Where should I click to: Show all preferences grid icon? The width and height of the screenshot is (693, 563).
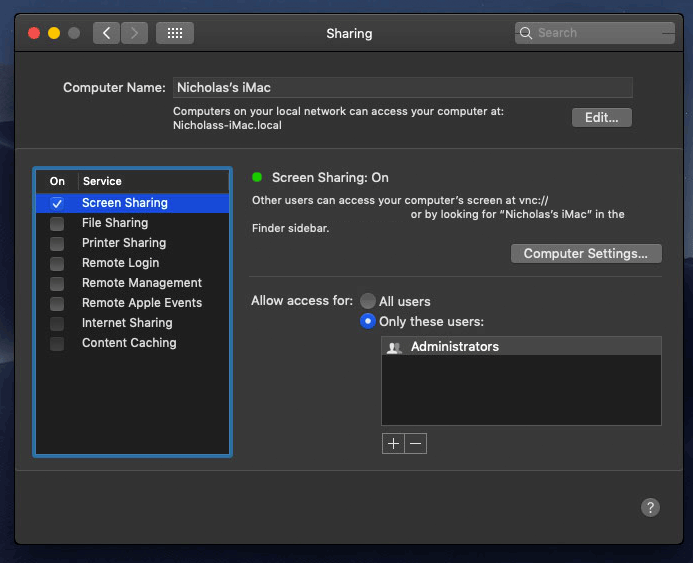click(x=175, y=33)
